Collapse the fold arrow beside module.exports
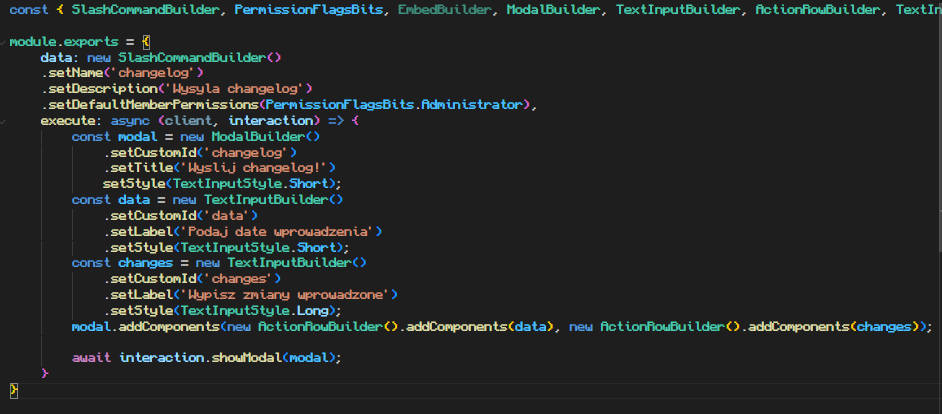Viewport: 942px width, 414px height. pyautogui.click(x=4, y=43)
